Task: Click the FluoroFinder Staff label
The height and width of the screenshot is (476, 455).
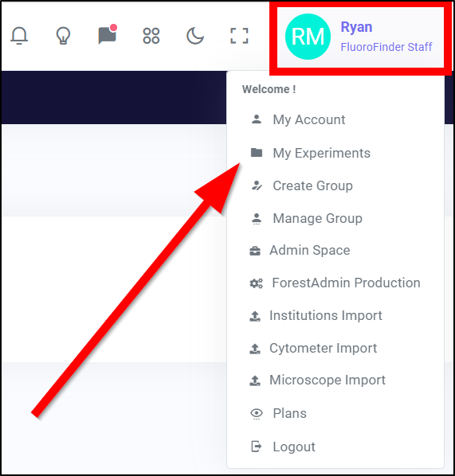Action: [x=386, y=47]
